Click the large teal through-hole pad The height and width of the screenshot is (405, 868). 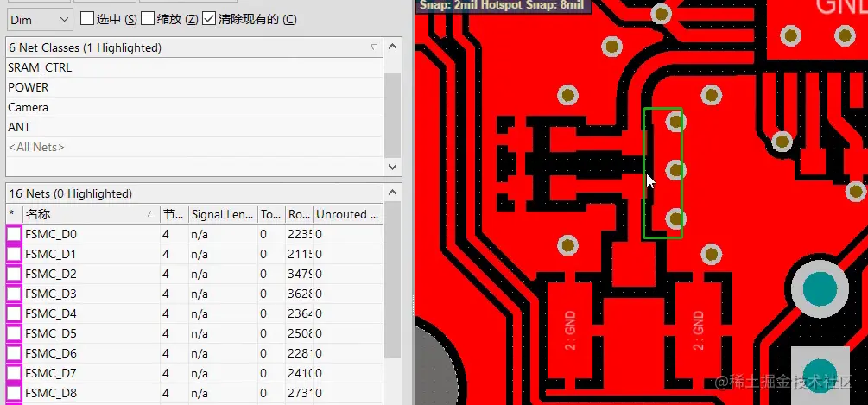pyautogui.click(x=820, y=289)
